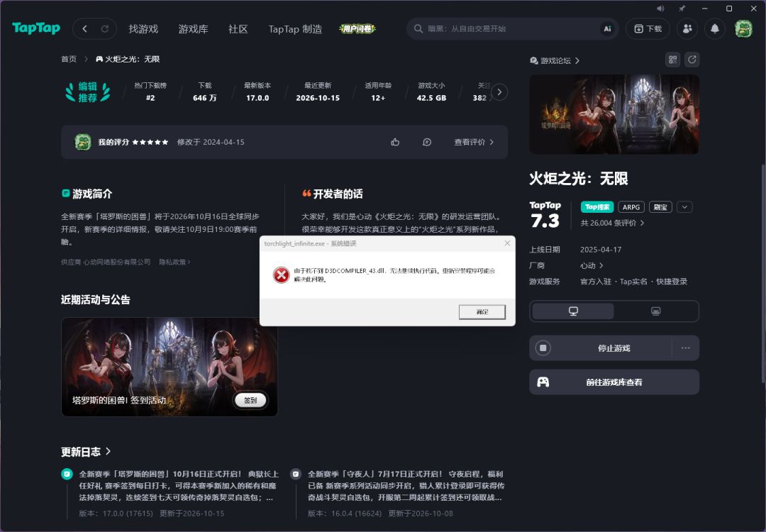Click the share icon above the game banner

tap(692, 60)
